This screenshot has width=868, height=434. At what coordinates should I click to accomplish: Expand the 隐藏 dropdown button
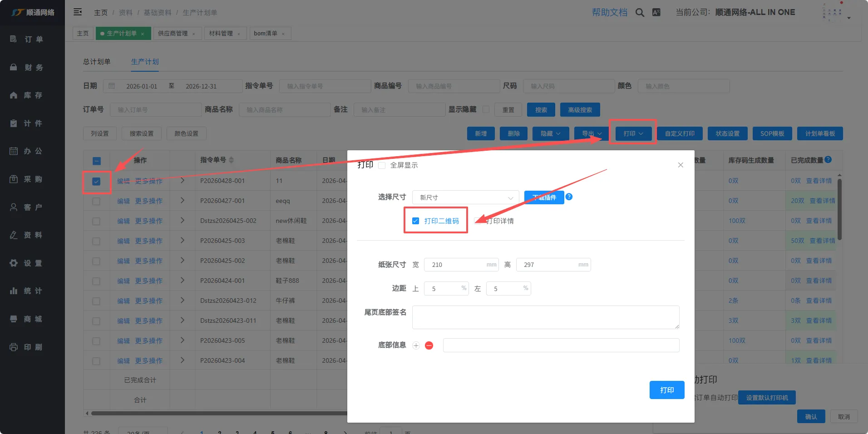tap(550, 133)
